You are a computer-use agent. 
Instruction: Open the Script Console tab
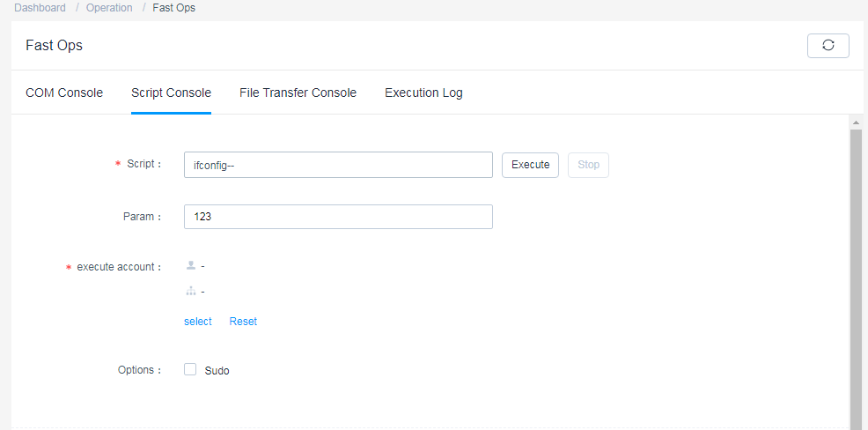[x=171, y=93]
